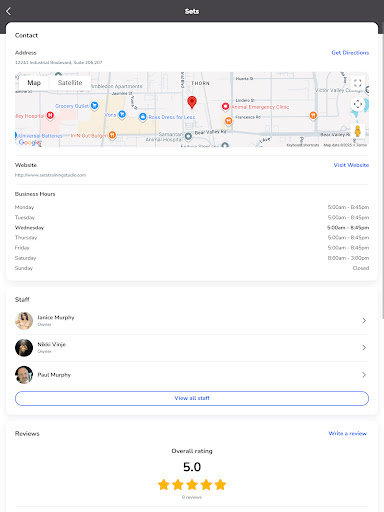
Task: Open Paul Murphy's profile photo
Action: click(x=24, y=375)
